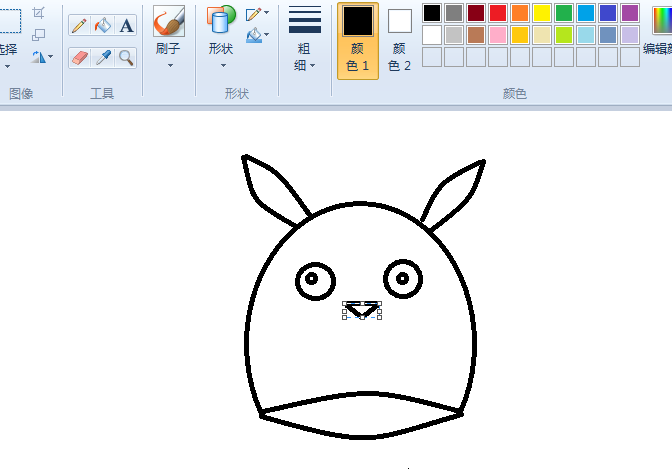672x469 pixels.
Task: Pick the yellow color swatch
Action: (x=542, y=13)
